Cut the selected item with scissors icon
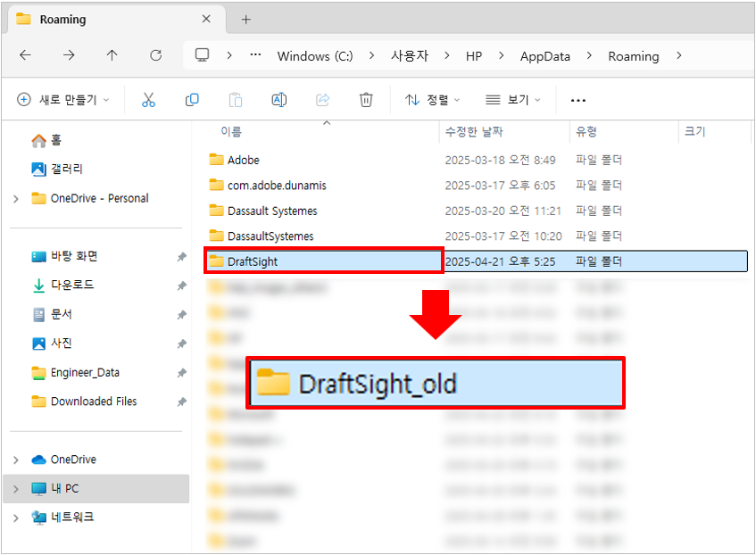The image size is (756, 555). coord(148,100)
